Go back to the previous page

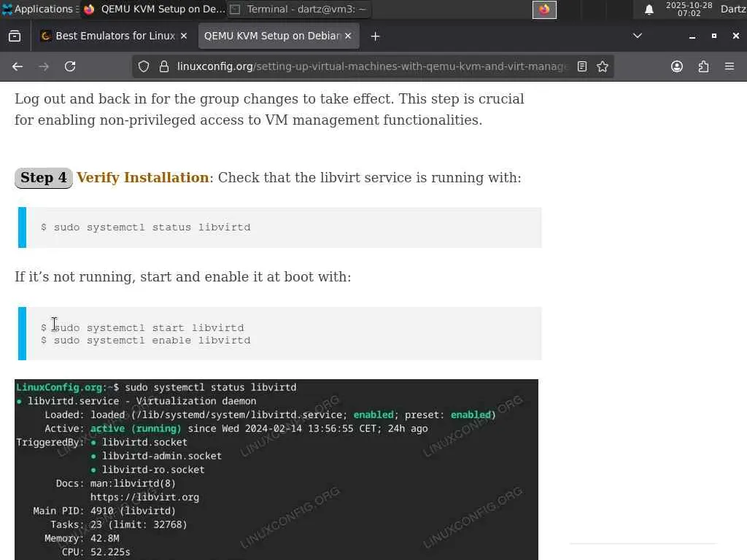click(18, 66)
